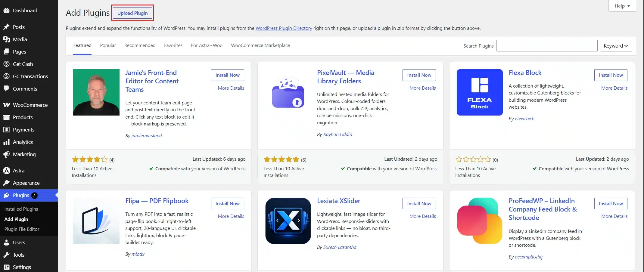Open author Suresh Lasantha link

(340, 247)
